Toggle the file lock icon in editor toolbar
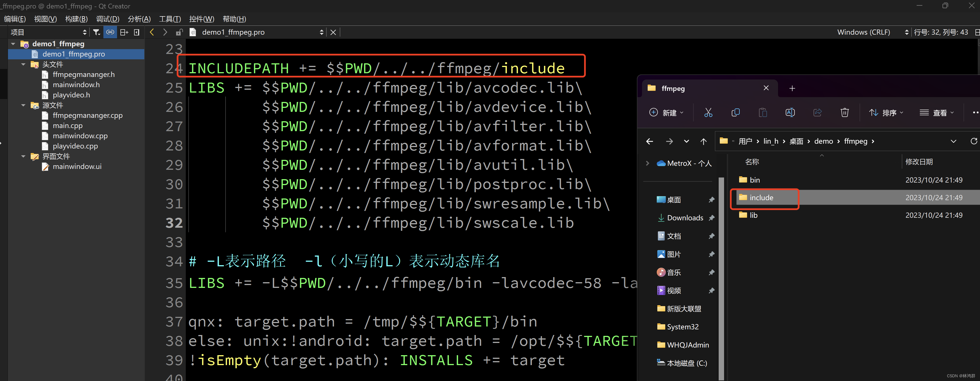This screenshot has height=381, width=980. pos(179,32)
